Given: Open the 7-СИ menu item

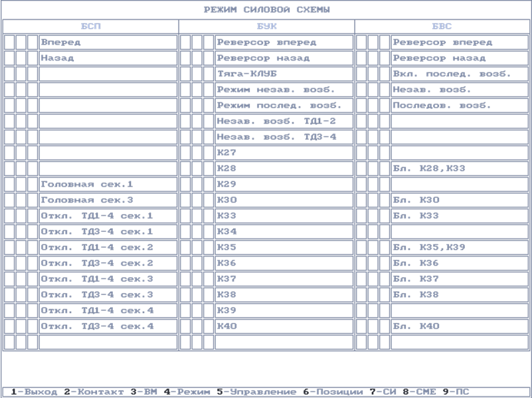Looking at the screenshot, I should 383,392.
